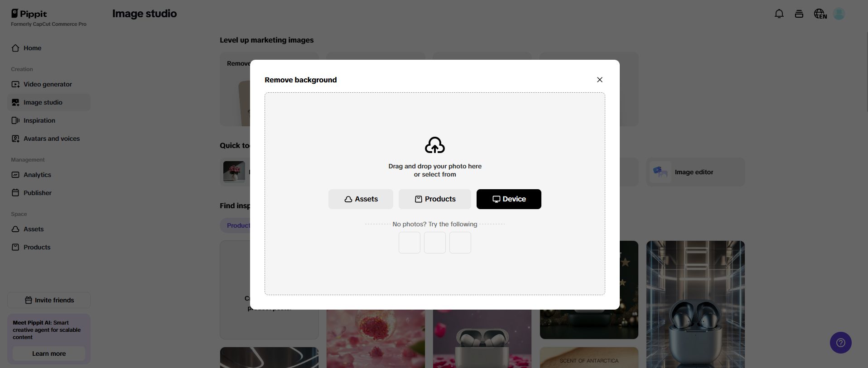Click Learn more on Pippit AI card
The image size is (868, 368).
[49, 354]
